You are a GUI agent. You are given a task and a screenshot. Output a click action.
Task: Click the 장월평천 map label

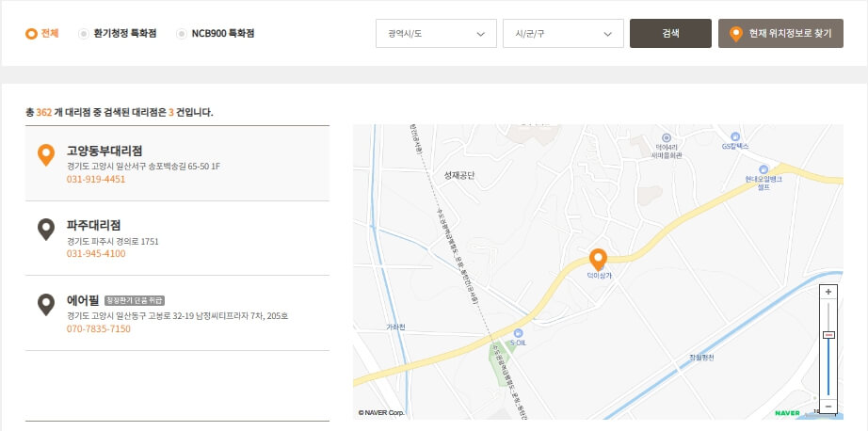coord(702,358)
